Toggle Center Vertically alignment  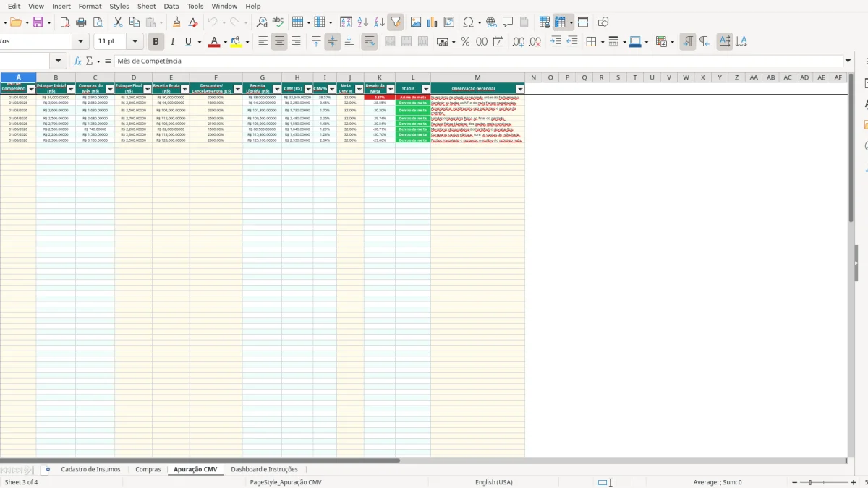click(x=333, y=42)
